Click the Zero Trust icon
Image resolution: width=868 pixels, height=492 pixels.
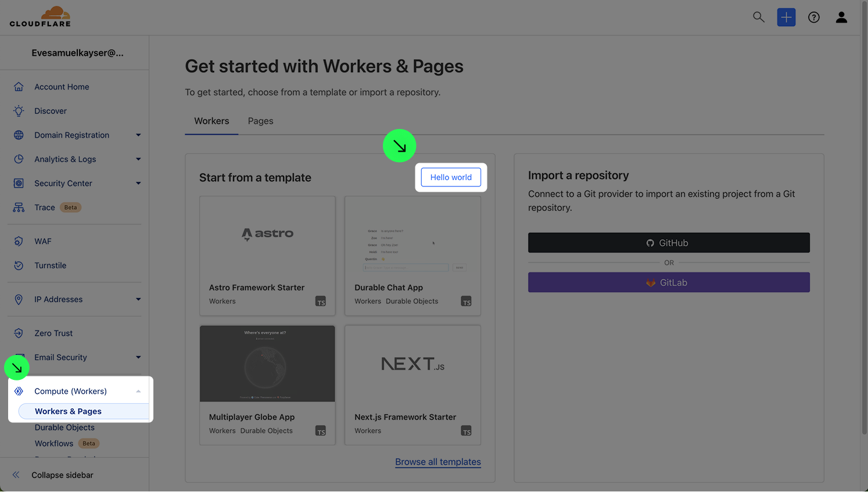pos(19,333)
